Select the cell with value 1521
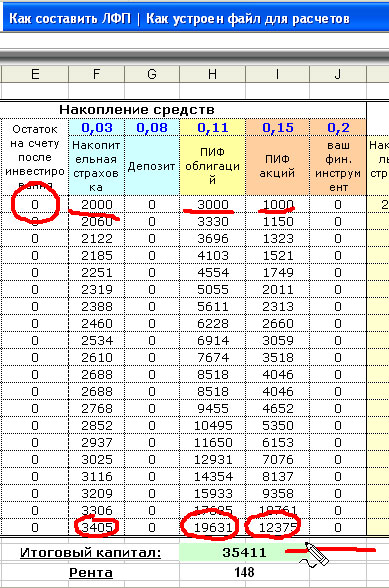Image resolution: width=389 pixels, height=588 pixels. point(278,255)
